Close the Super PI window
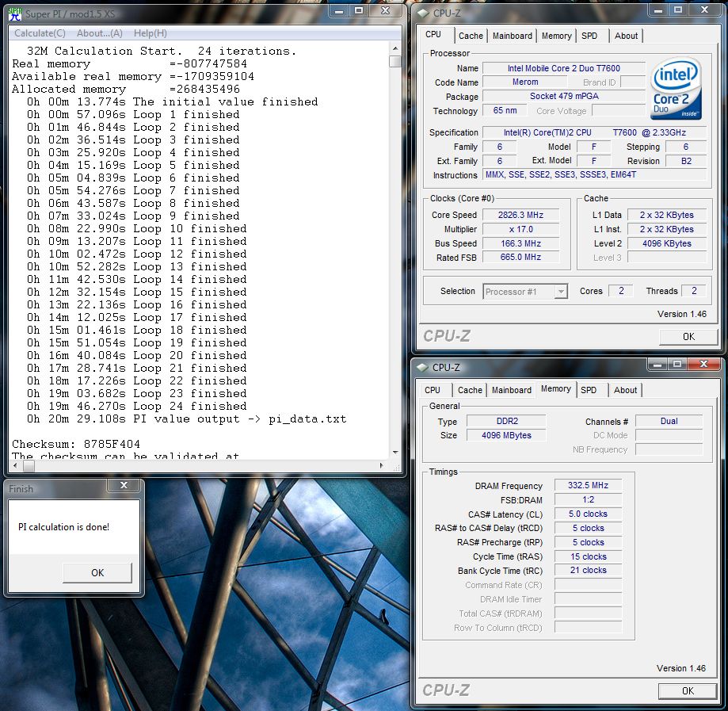Image resolution: width=728 pixels, height=711 pixels. (385, 11)
